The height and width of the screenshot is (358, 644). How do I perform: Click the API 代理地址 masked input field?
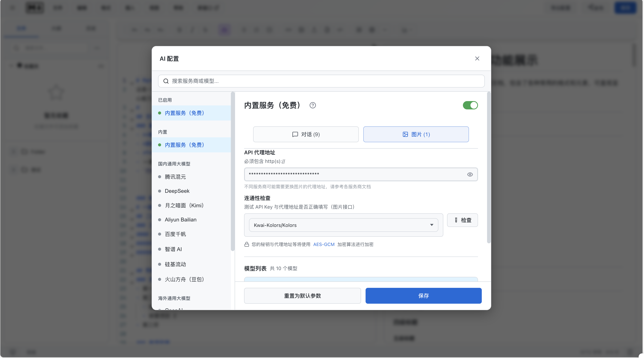(x=355, y=174)
